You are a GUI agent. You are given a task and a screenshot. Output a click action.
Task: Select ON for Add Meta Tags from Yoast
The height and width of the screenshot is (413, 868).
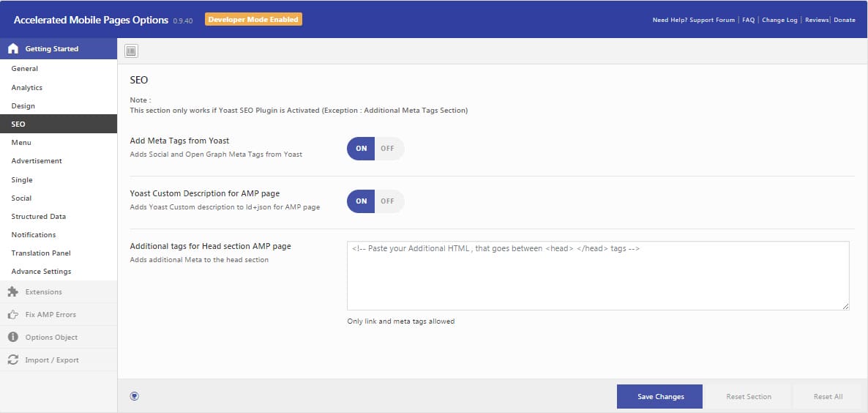(x=361, y=149)
